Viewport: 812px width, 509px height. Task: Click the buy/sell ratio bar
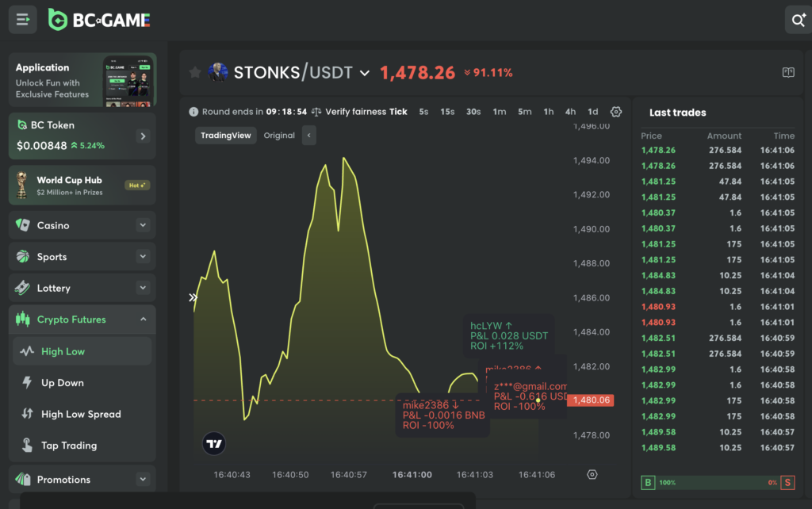tap(718, 483)
